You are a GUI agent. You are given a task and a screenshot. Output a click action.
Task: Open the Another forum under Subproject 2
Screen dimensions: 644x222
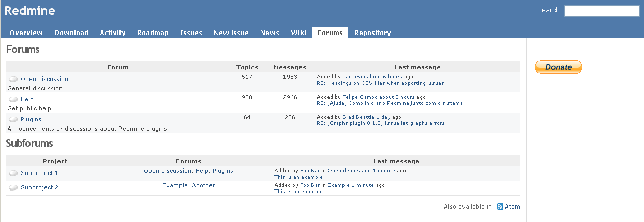click(203, 185)
